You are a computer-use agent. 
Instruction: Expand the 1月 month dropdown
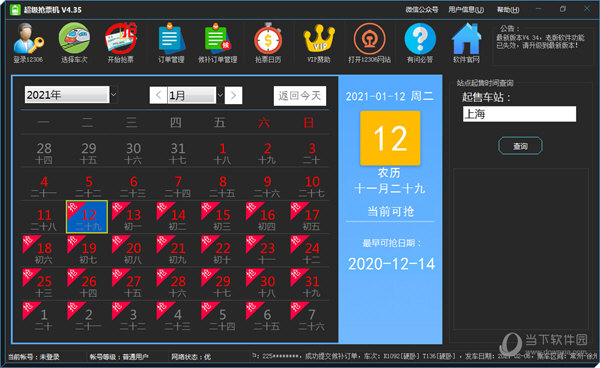[x=220, y=95]
